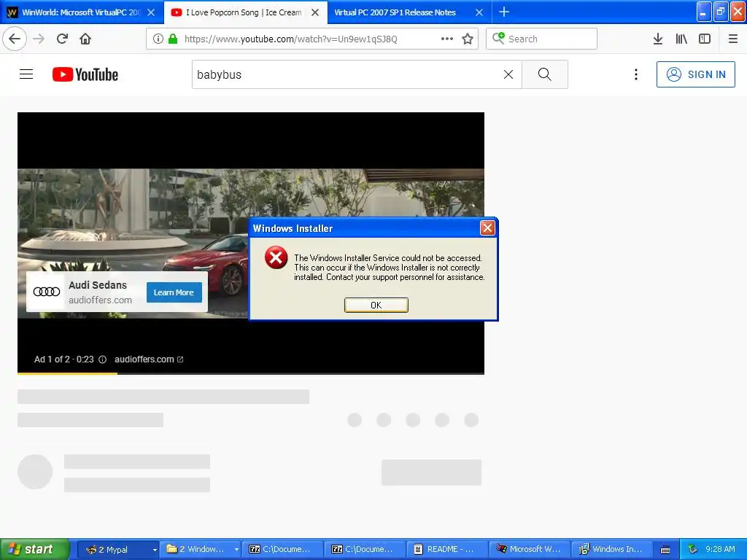This screenshot has width=747, height=560.
Task: Click the system tray icon next to the clock
Action: coord(692,549)
